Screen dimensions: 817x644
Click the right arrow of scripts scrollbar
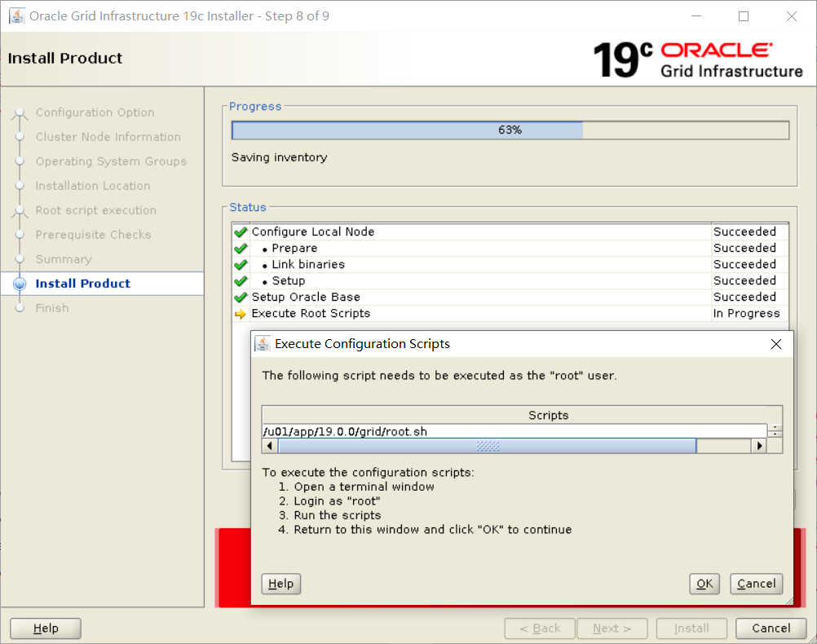tap(760, 446)
